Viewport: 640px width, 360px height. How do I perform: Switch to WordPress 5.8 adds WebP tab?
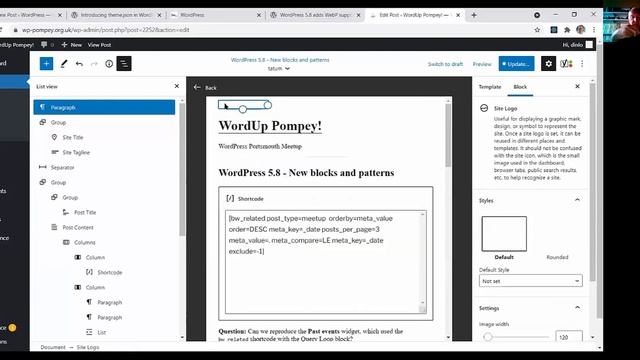pyautogui.click(x=315, y=15)
